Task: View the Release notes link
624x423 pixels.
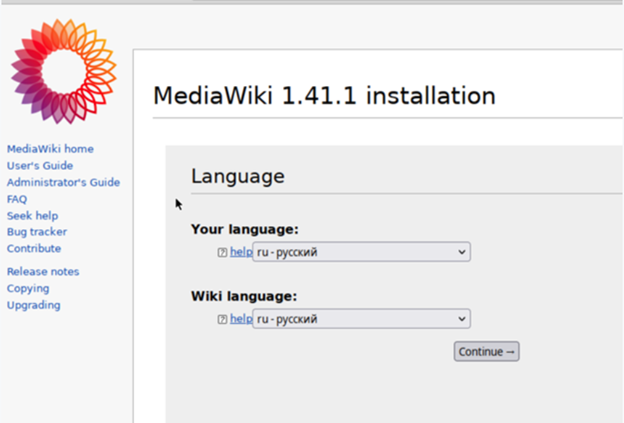Action: 43,272
